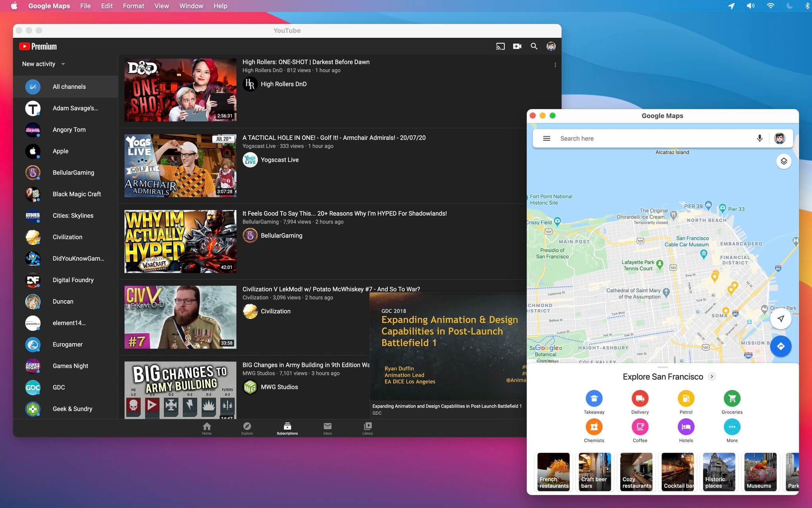Open YouTube account avatar
The height and width of the screenshot is (508, 812).
coord(551,46)
